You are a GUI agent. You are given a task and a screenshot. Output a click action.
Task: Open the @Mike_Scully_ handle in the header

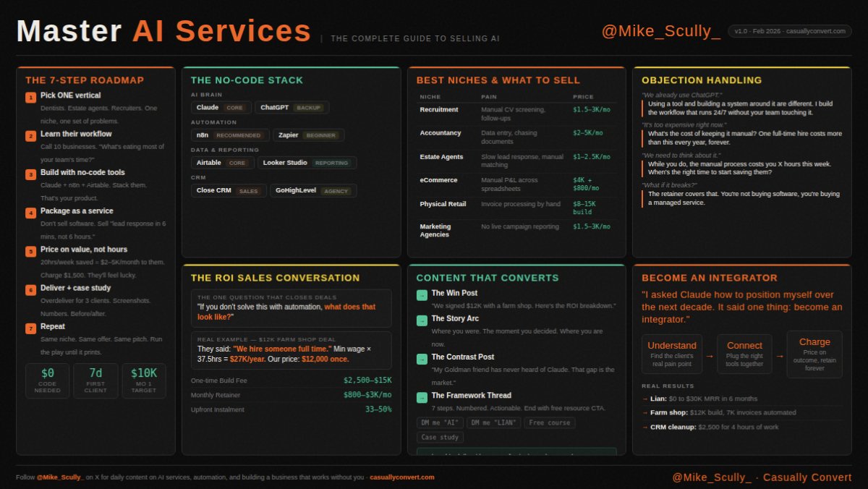[660, 31]
